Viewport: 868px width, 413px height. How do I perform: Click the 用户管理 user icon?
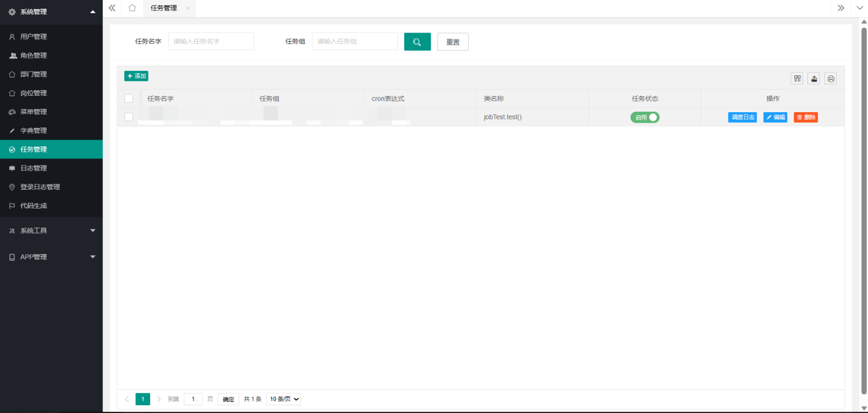tap(12, 37)
